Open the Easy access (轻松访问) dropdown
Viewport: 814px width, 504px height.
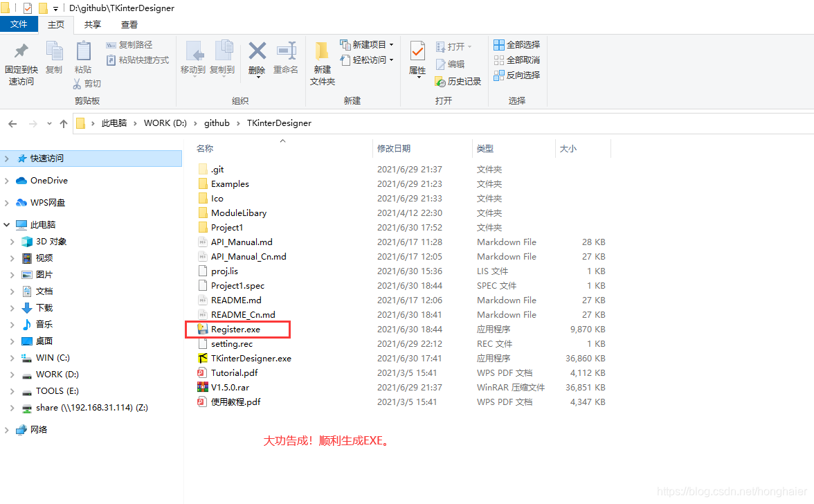coord(367,60)
